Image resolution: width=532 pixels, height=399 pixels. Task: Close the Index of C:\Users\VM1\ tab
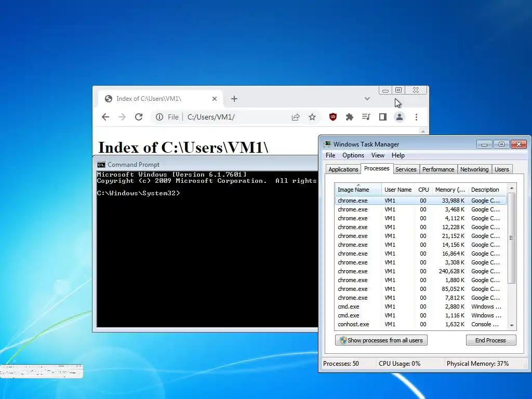click(x=215, y=99)
